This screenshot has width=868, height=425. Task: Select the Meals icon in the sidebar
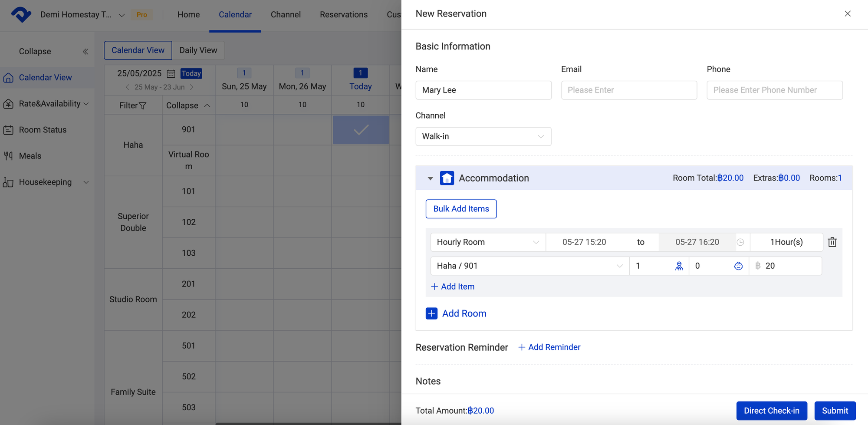click(x=9, y=155)
